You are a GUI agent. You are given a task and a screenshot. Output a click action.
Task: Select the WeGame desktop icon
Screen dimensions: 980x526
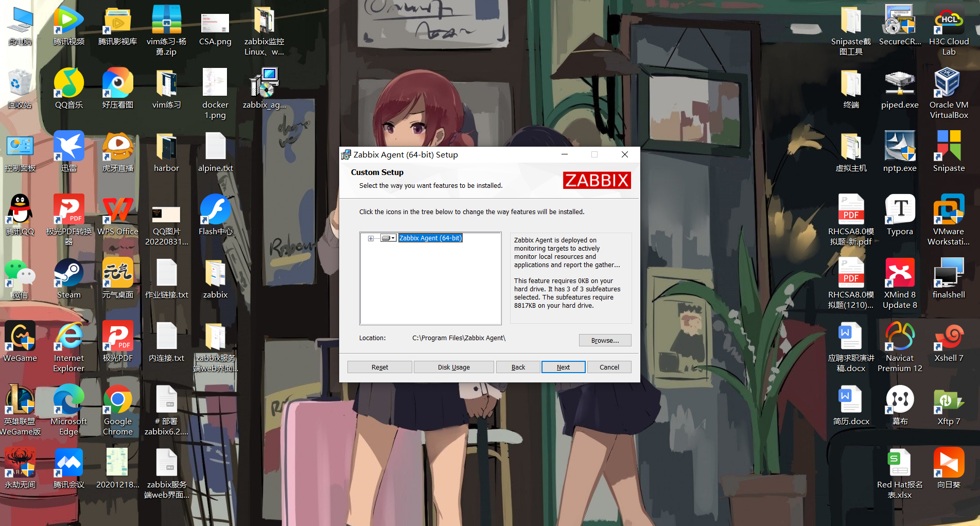pos(20,342)
